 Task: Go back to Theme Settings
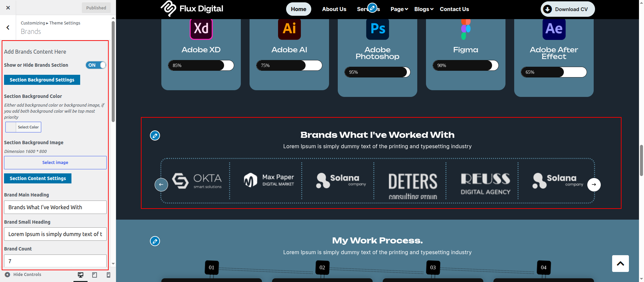[x=8, y=27]
